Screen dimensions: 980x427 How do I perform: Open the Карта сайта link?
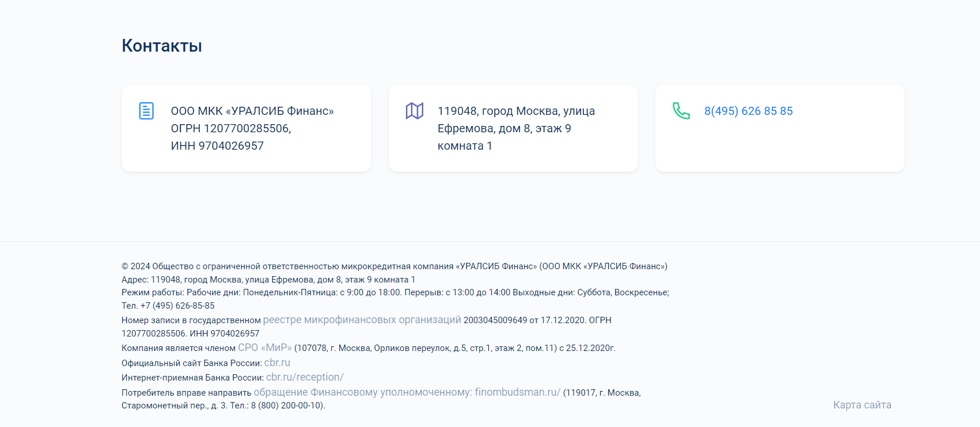(862, 405)
